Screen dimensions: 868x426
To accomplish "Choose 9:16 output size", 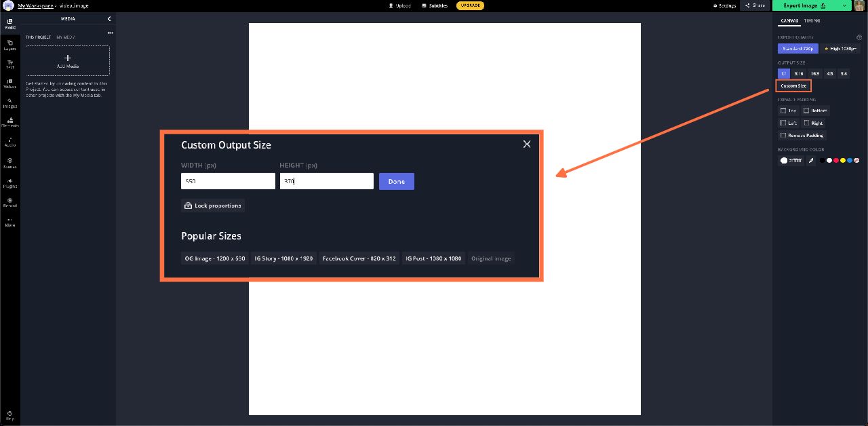I will 799,73.
